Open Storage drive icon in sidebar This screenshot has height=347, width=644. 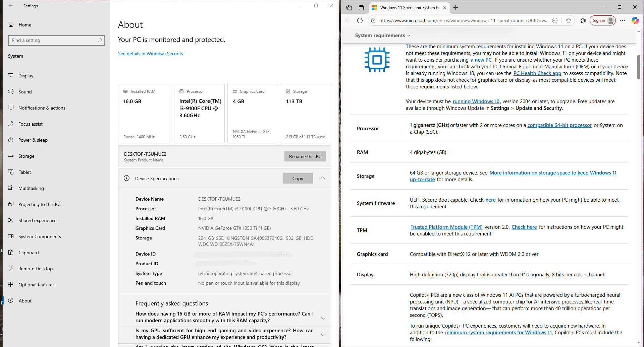(x=11, y=156)
